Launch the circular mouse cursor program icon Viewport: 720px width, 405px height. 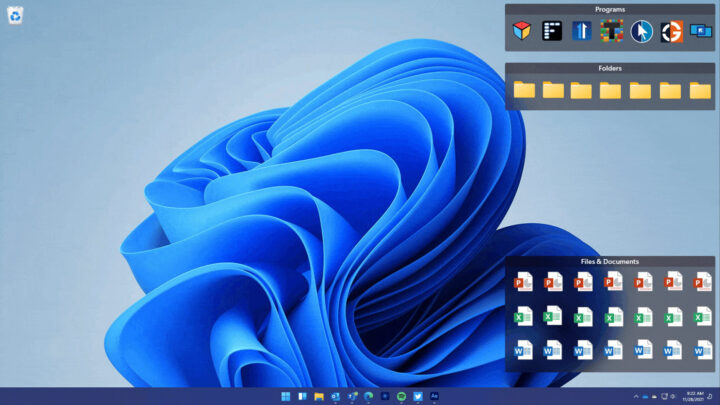(641, 31)
